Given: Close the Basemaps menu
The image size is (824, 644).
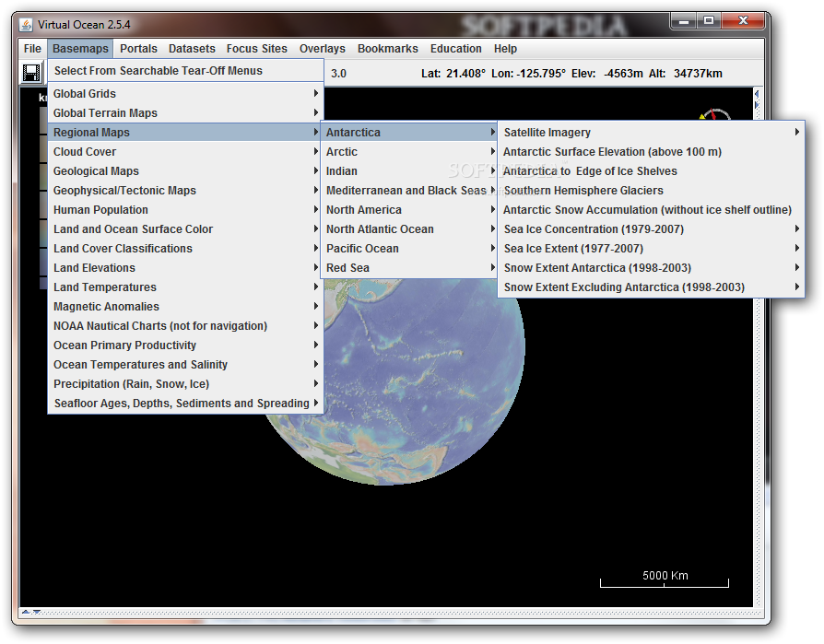Looking at the screenshot, I should (80, 49).
